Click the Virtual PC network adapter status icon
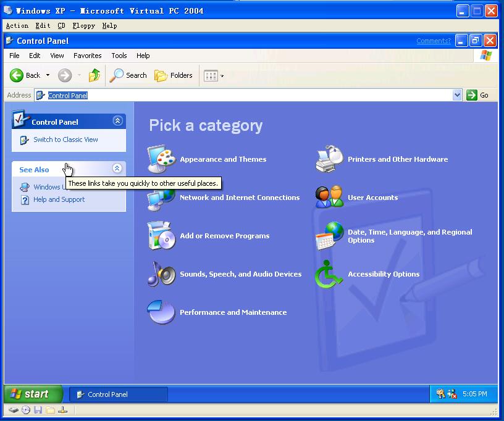Screen dimensions: 504x421 [62, 410]
